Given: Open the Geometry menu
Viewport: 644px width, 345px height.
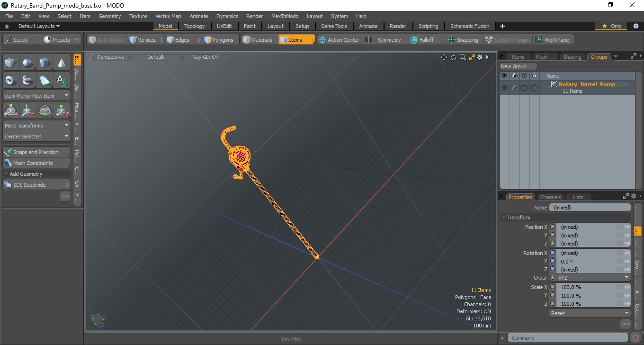Looking at the screenshot, I should pyautogui.click(x=109, y=16).
